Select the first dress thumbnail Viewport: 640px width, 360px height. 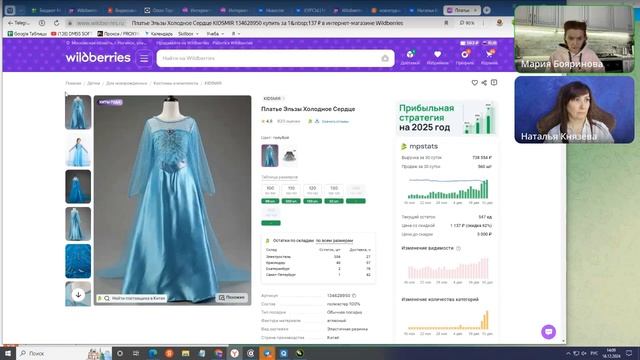pyautogui.click(x=78, y=112)
